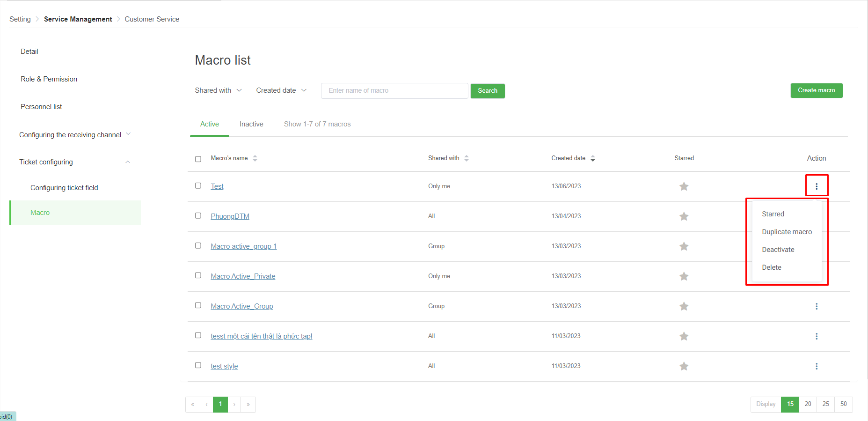Display 20 macros per page
The width and height of the screenshot is (868, 421).
(x=808, y=405)
